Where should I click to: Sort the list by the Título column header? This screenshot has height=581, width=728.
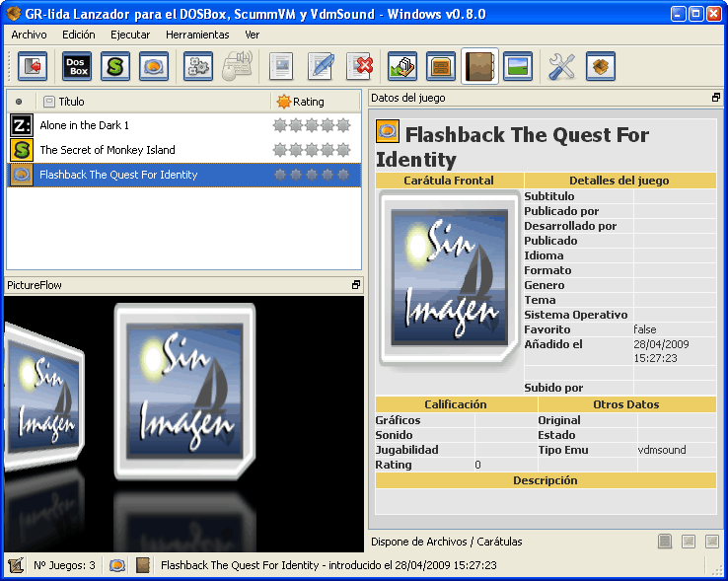[x=153, y=102]
